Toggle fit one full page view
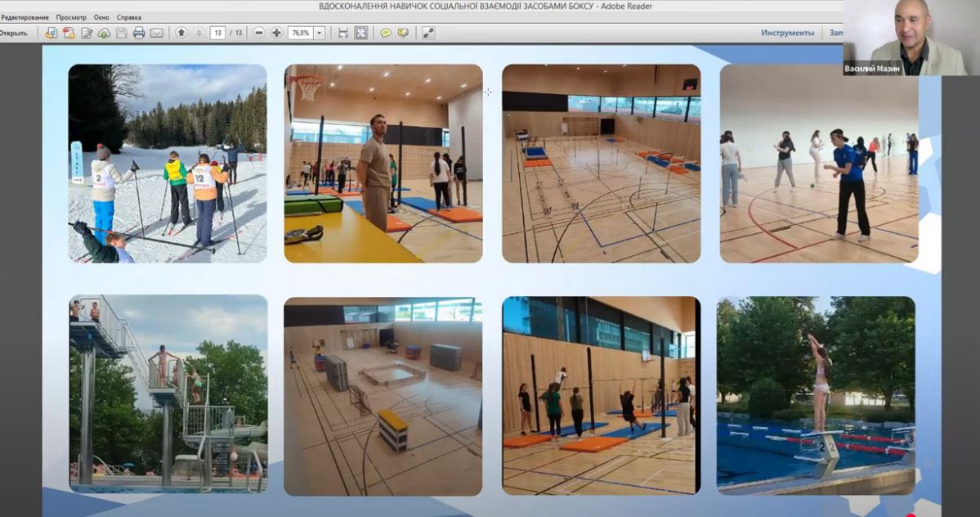 coord(360,33)
